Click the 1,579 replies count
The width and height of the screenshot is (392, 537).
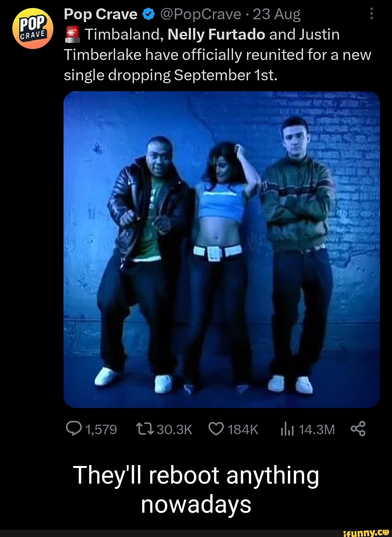(x=101, y=429)
